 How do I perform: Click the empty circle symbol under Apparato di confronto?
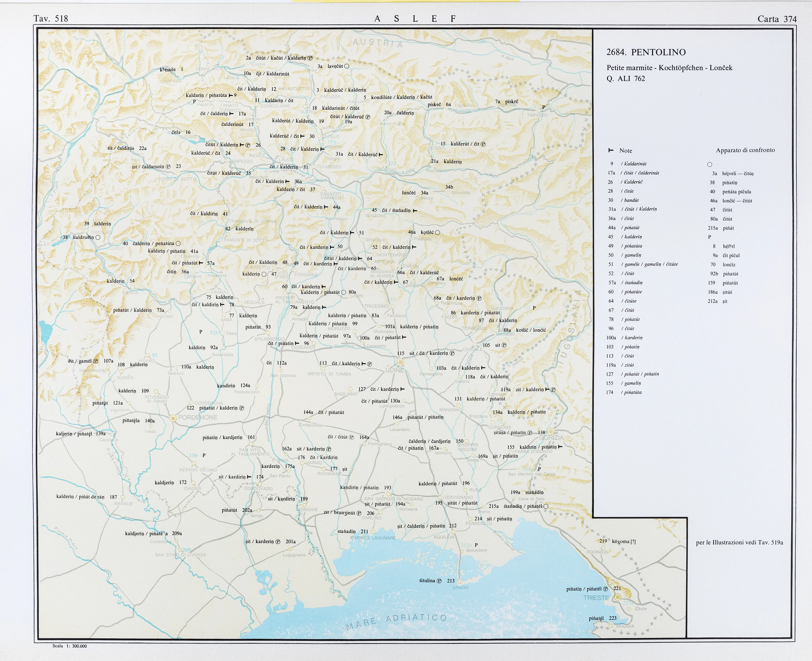pos(710,165)
